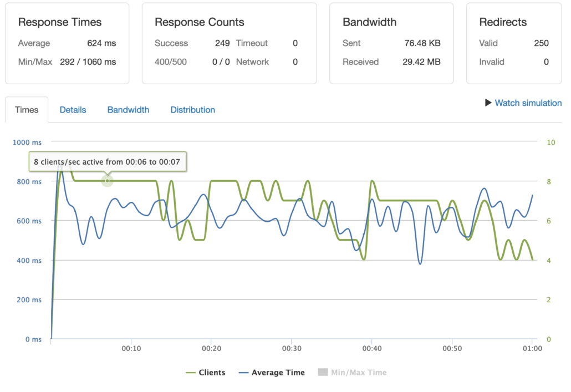This screenshot has height=392, width=571.
Task: Toggle the Average Time legend entry
Action: 278,373
